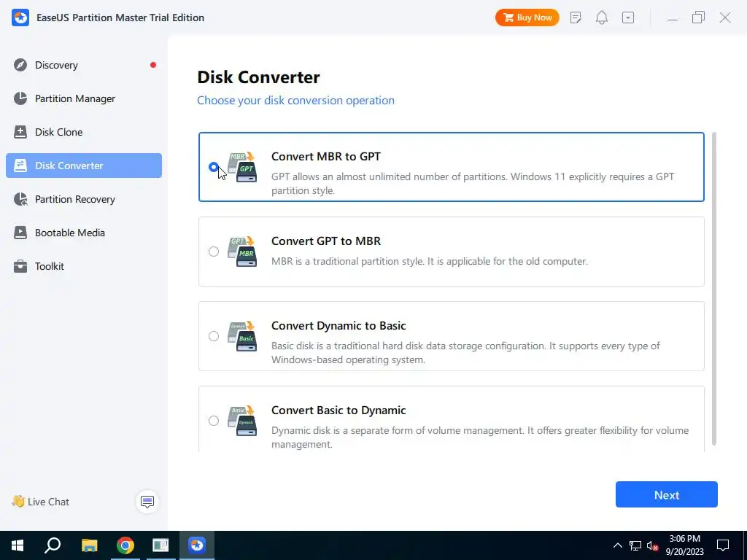Click 'Choose your disk conversion operation' text
747x560 pixels.
click(296, 101)
